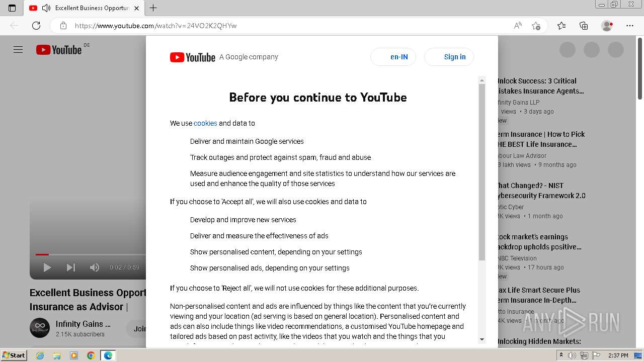The width and height of the screenshot is (644, 362).
Task: Open the browser profile icon
Action: point(607,26)
